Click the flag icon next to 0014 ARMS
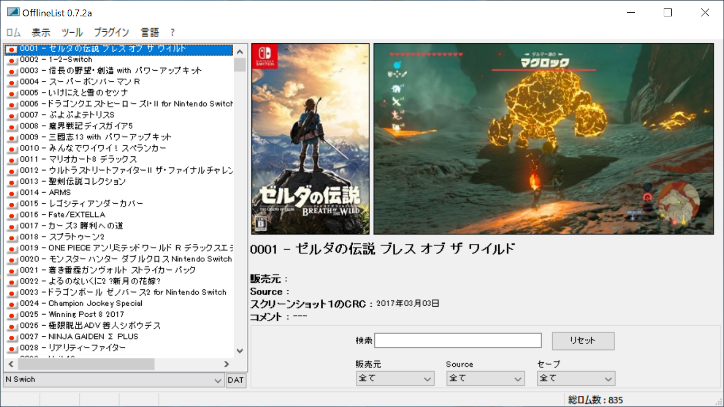Viewport: 724px width, 407px height. point(11,192)
